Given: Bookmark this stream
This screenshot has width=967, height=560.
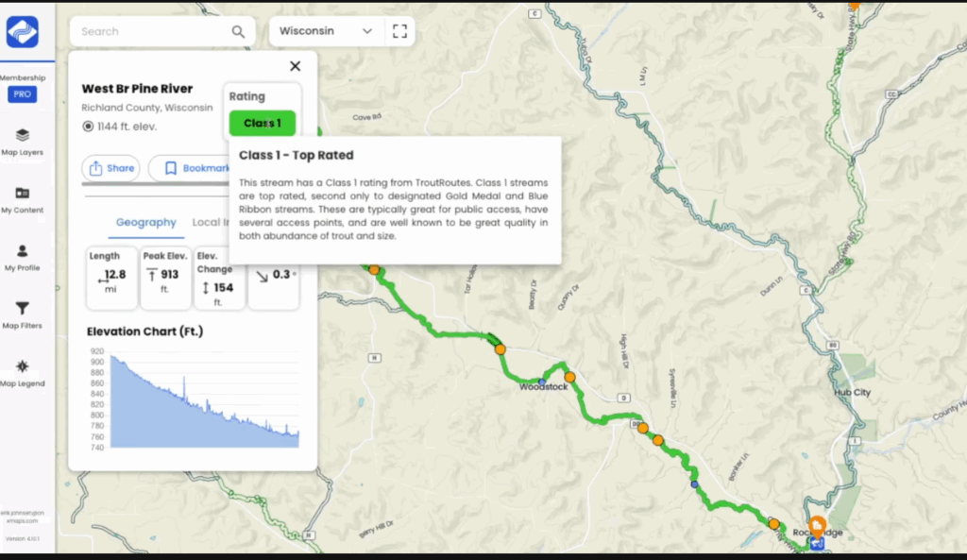Looking at the screenshot, I should tap(191, 168).
